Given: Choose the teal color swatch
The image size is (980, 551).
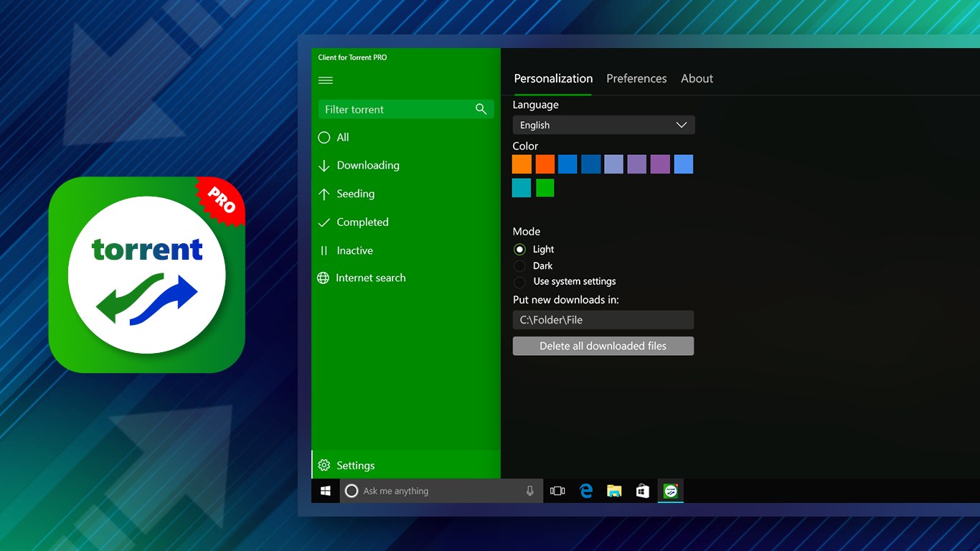Looking at the screenshot, I should 522,188.
